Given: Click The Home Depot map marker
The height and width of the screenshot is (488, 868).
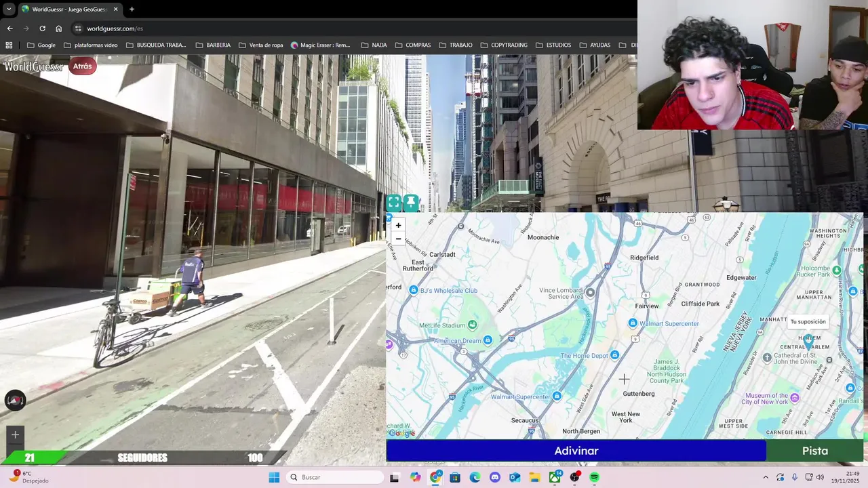Looking at the screenshot, I should 614,355.
